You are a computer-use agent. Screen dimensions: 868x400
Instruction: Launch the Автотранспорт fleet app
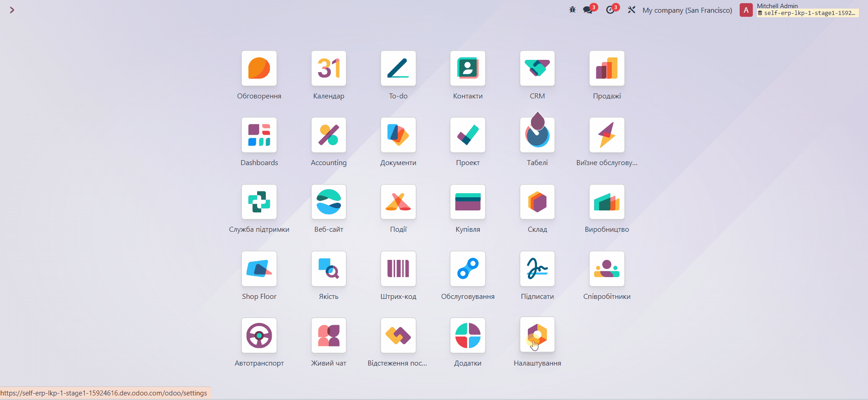[x=259, y=336]
